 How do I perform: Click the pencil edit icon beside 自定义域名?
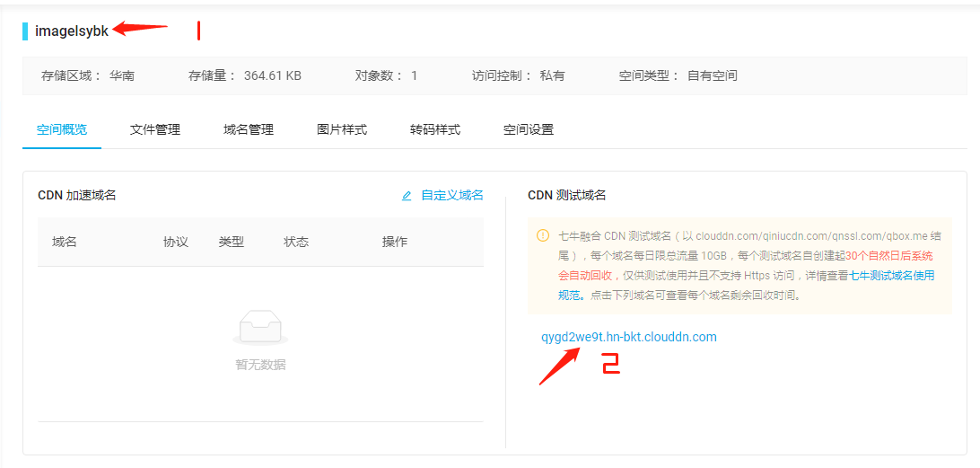407,196
